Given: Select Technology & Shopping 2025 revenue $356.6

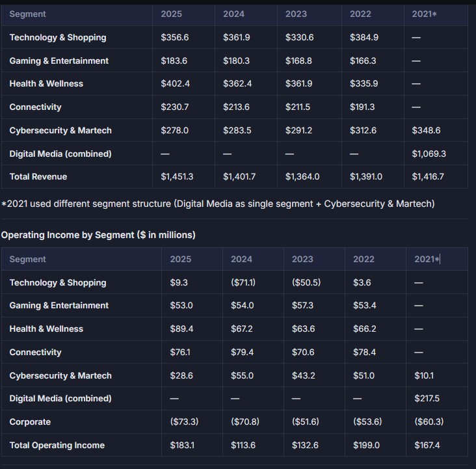Looking at the screenshot, I should click(174, 37).
